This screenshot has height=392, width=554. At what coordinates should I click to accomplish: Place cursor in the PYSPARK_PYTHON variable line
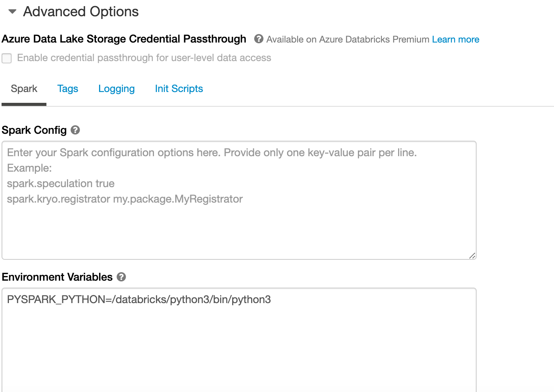pyautogui.click(x=139, y=300)
